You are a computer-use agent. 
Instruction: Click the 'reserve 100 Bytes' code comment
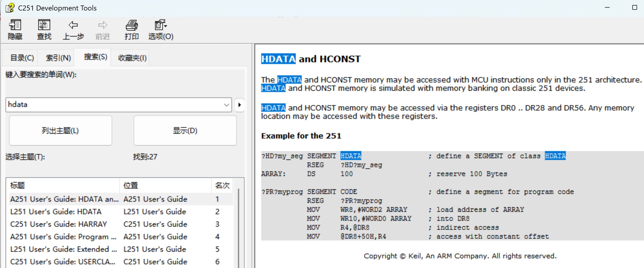tap(472, 174)
